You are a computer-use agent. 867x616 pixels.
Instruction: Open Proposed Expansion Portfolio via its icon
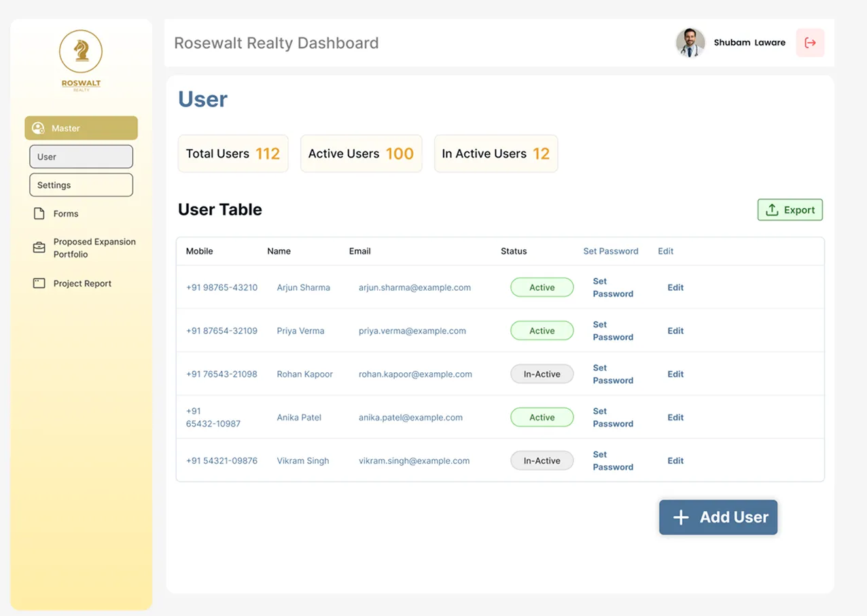tap(39, 247)
